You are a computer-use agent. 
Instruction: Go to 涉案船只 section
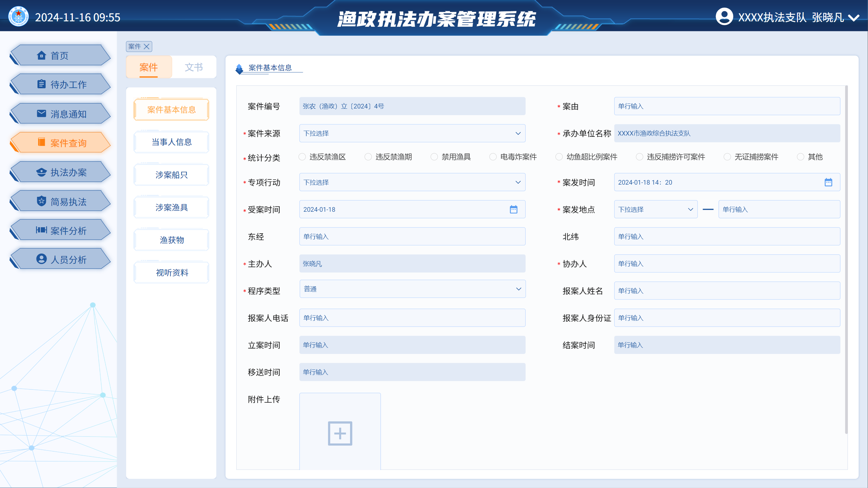pyautogui.click(x=172, y=175)
